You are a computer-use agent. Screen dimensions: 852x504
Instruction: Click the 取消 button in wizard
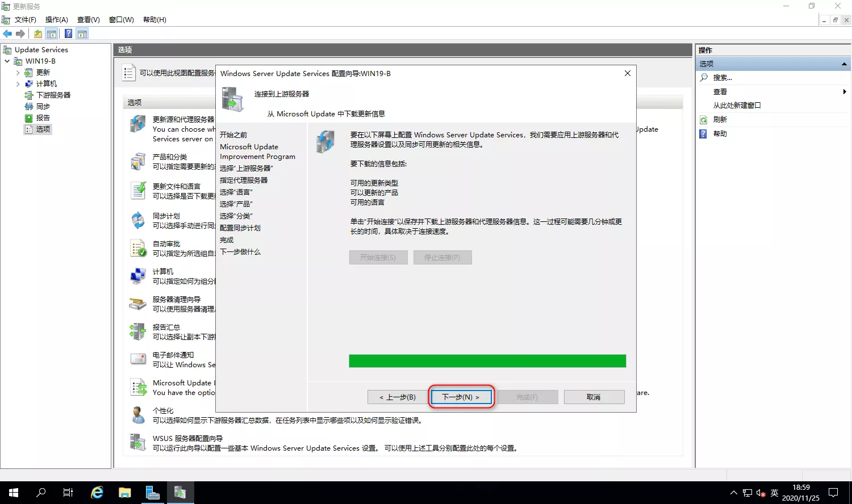tap(594, 397)
